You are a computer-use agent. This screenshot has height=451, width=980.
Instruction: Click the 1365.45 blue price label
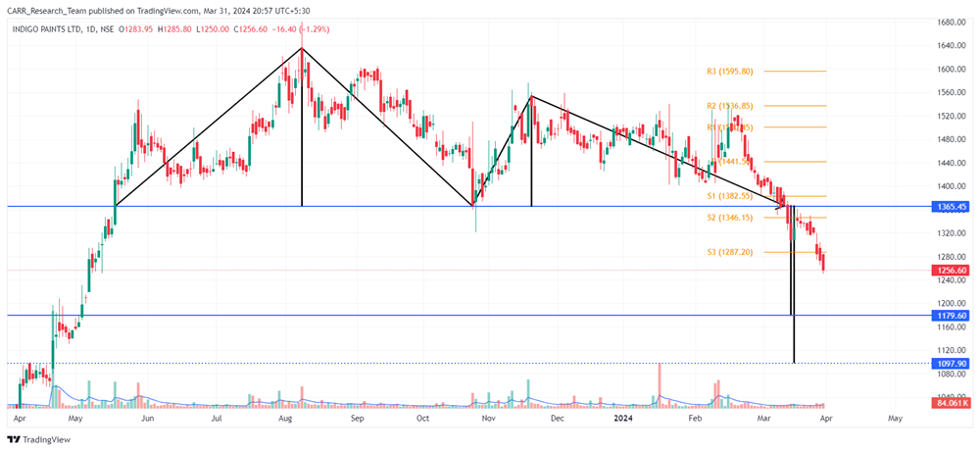[x=952, y=206]
